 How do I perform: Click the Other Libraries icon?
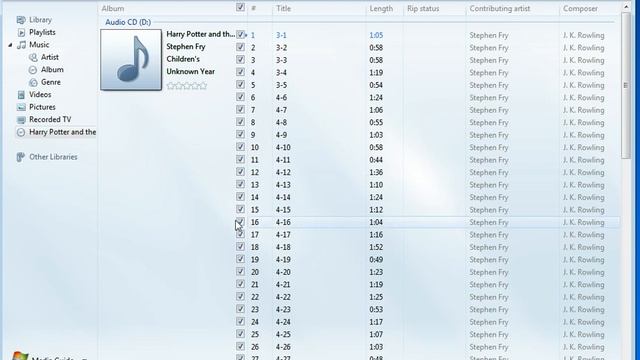click(x=20, y=157)
